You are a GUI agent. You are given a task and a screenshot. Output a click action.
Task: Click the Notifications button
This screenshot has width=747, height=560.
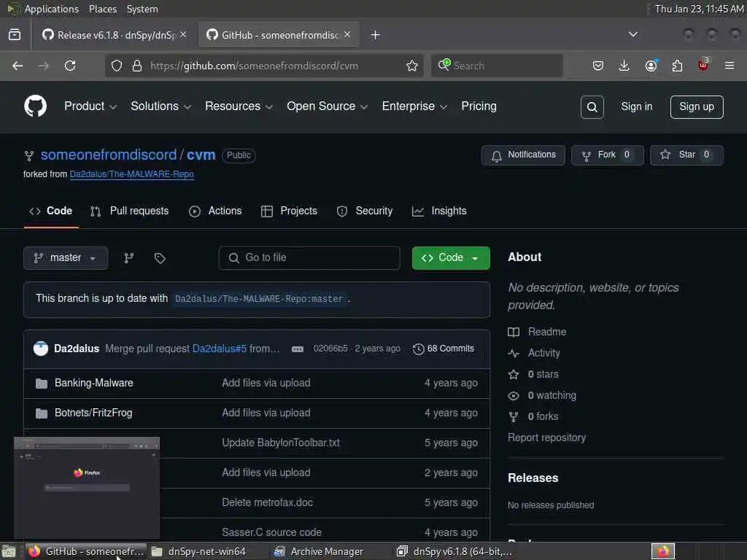(523, 155)
